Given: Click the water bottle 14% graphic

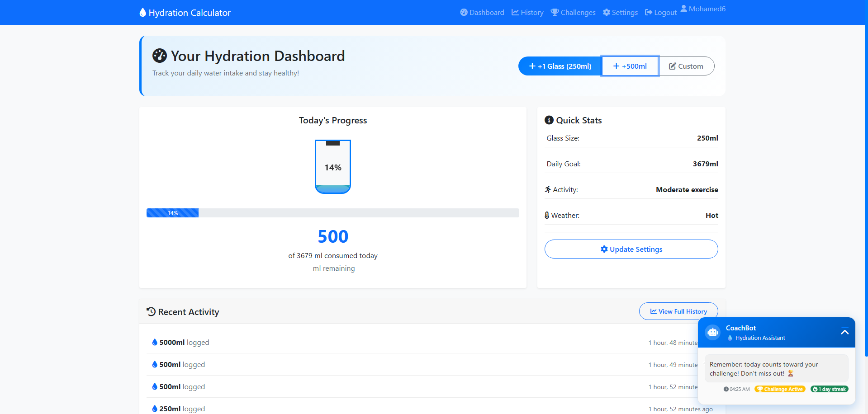Looking at the screenshot, I should pos(333,167).
